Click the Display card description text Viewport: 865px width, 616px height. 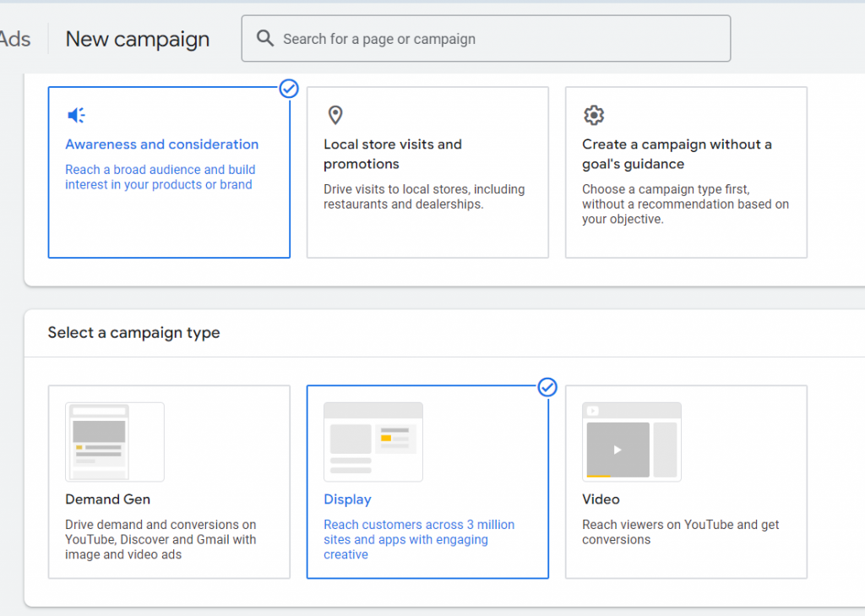(x=418, y=539)
